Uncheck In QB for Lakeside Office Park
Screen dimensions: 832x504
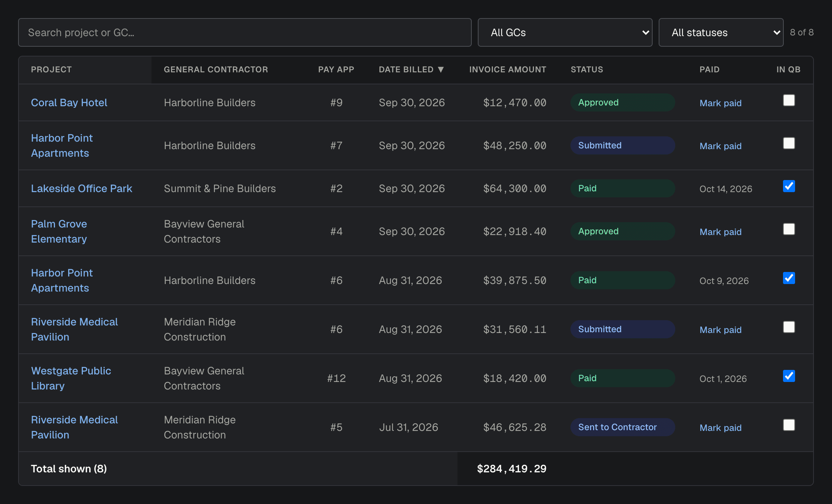[x=789, y=186]
